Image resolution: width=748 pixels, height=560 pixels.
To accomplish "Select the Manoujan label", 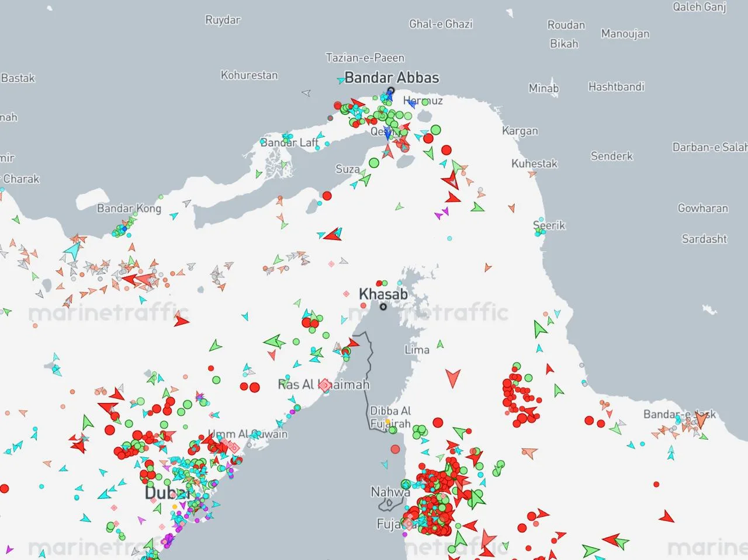I will point(625,33).
